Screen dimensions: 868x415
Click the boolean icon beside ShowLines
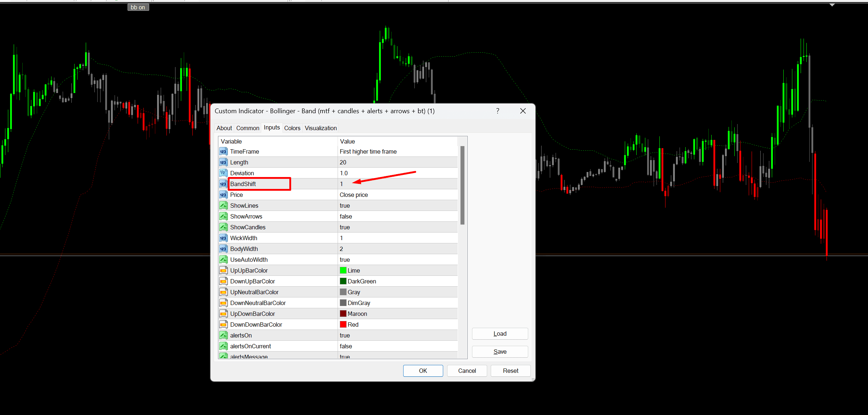[x=223, y=206]
